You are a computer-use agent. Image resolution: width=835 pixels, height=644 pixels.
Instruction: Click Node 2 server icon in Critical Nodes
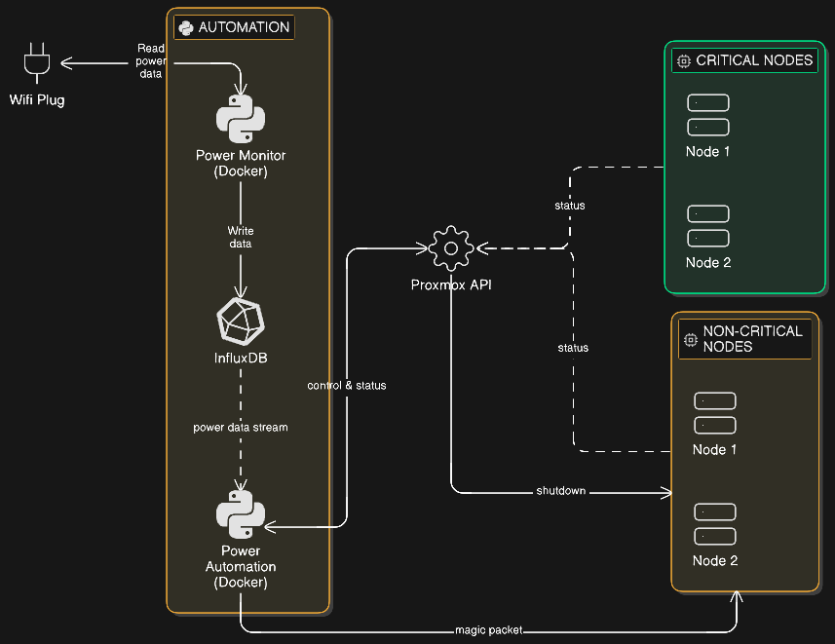(708, 226)
